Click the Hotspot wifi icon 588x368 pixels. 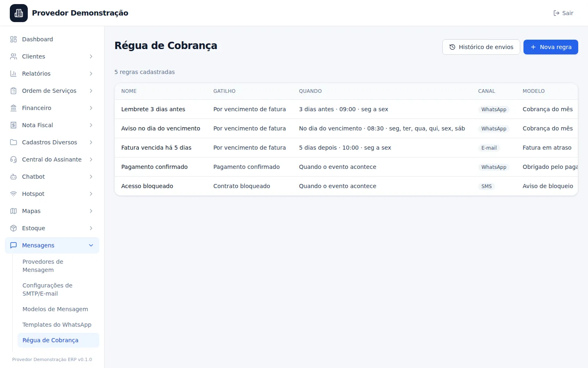[x=13, y=194]
